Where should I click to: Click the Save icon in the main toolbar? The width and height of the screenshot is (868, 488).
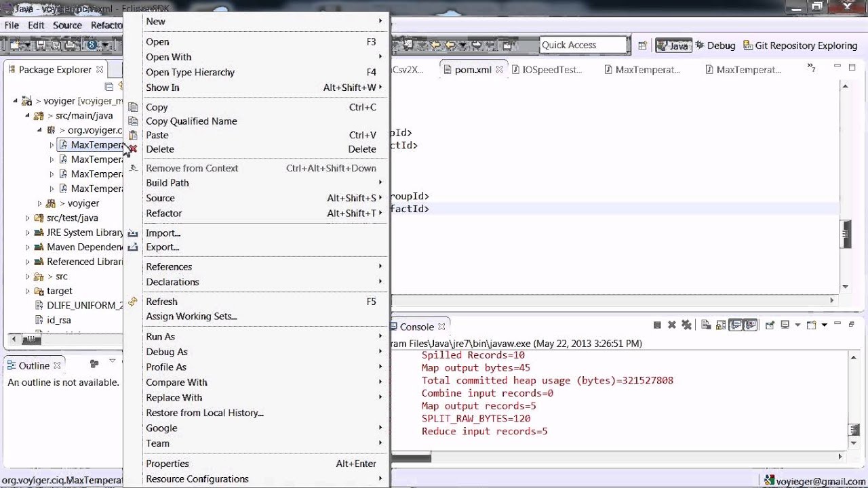(41, 45)
